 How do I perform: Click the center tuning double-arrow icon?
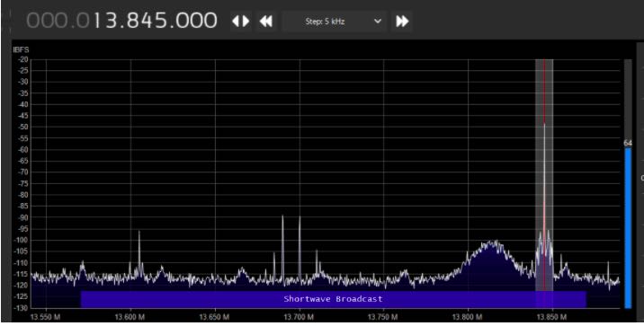241,22
